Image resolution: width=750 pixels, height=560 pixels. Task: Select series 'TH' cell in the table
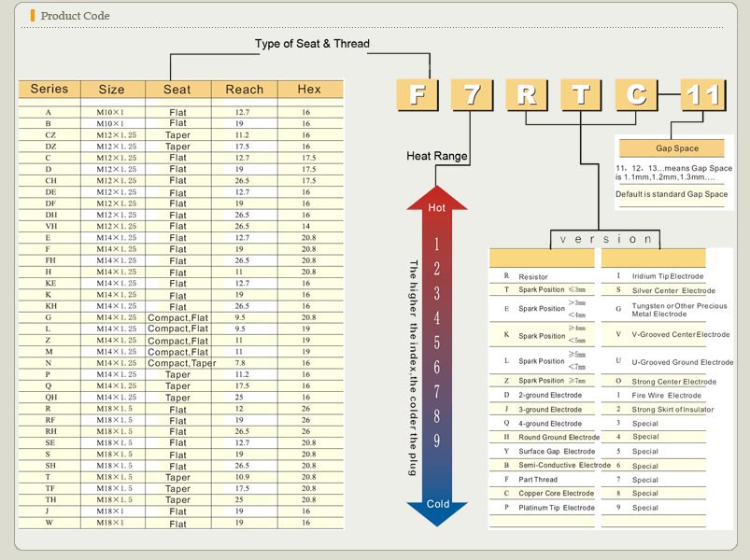(x=50, y=499)
